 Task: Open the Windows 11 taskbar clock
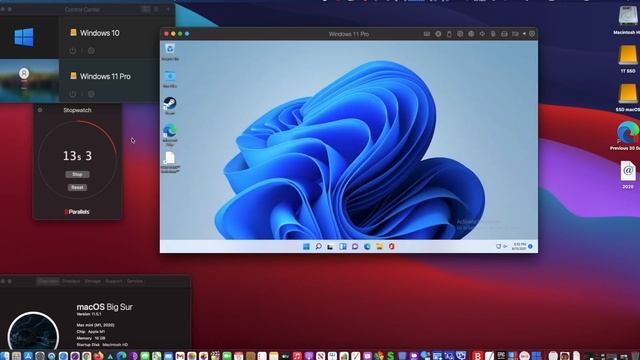(x=518, y=247)
